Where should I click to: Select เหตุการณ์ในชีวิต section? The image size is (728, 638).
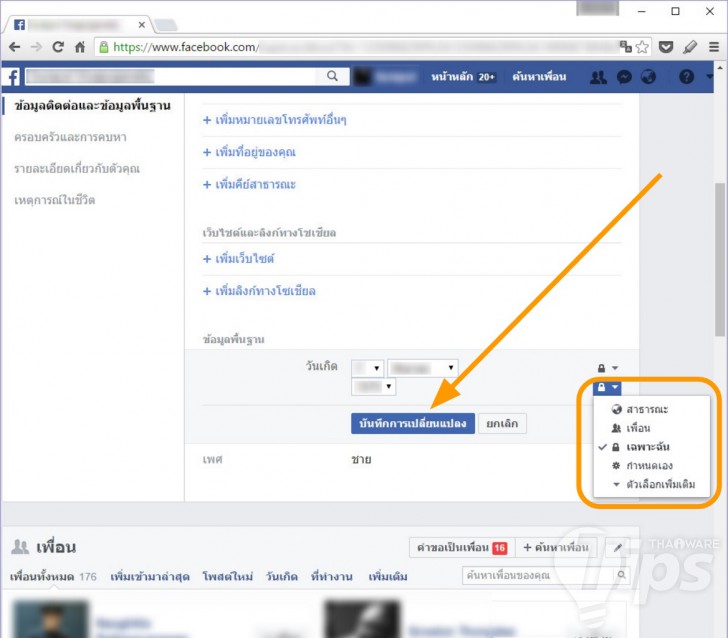coord(54,200)
